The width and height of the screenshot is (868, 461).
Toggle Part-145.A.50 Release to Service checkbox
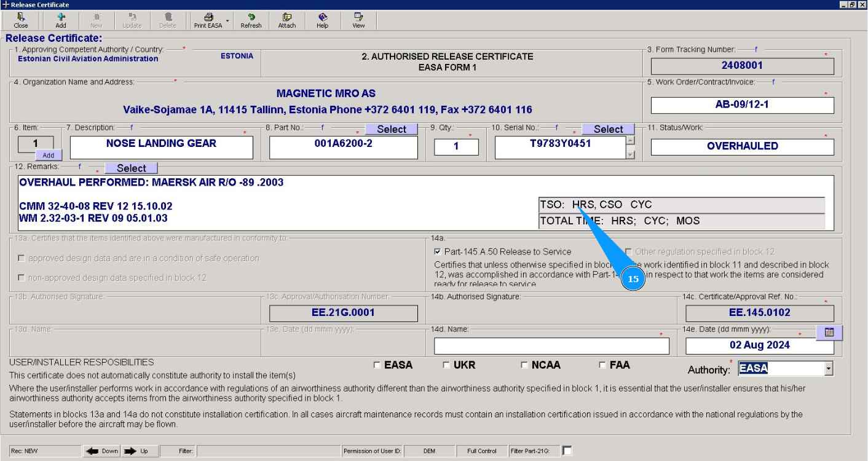coord(438,251)
